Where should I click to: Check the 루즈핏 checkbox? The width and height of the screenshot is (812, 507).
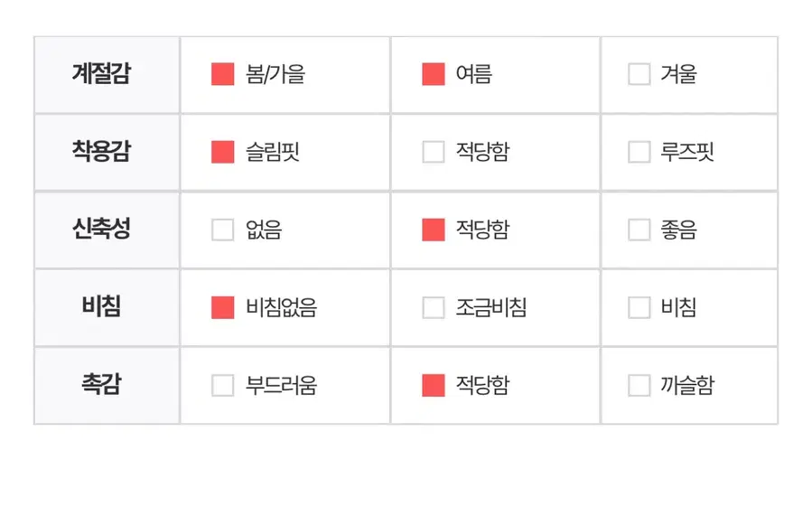coord(639,152)
